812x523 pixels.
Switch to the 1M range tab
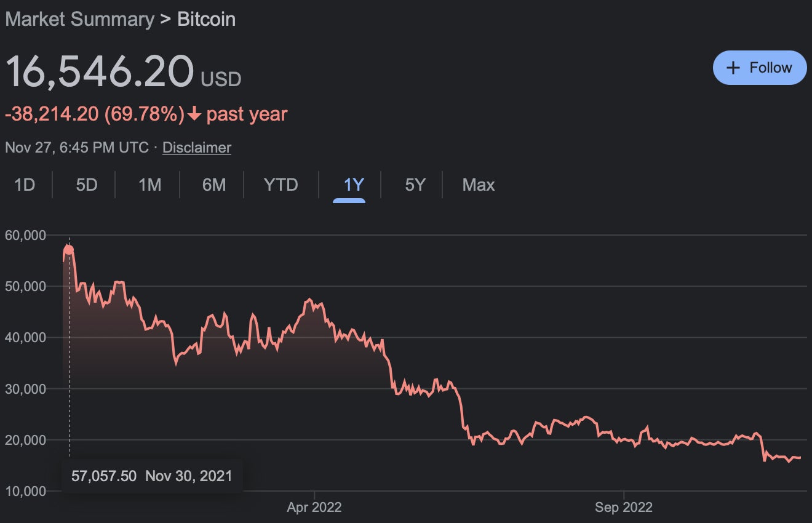coord(149,185)
